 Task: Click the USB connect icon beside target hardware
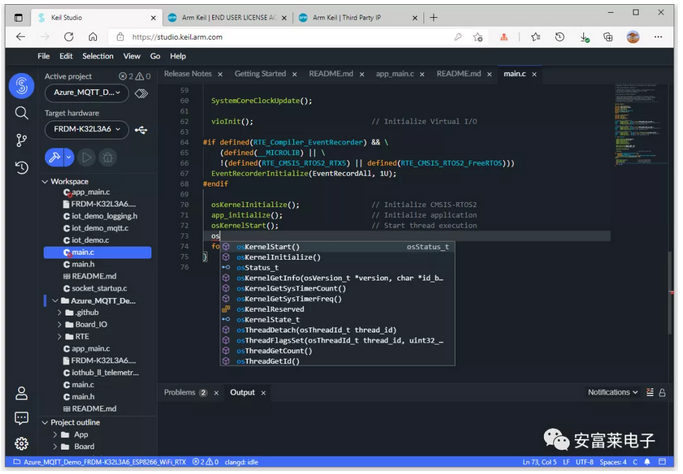(141, 130)
